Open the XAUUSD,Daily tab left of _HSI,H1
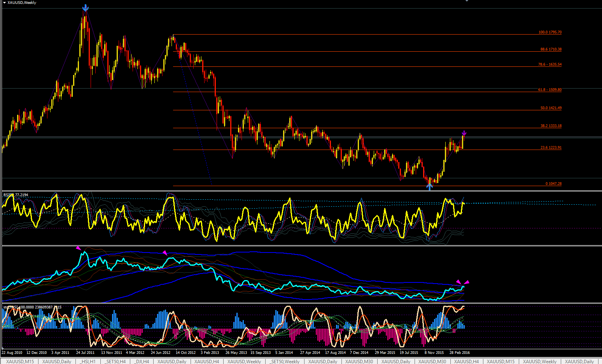The image size is (602, 364). pyautogui.click(x=57, y=361)
